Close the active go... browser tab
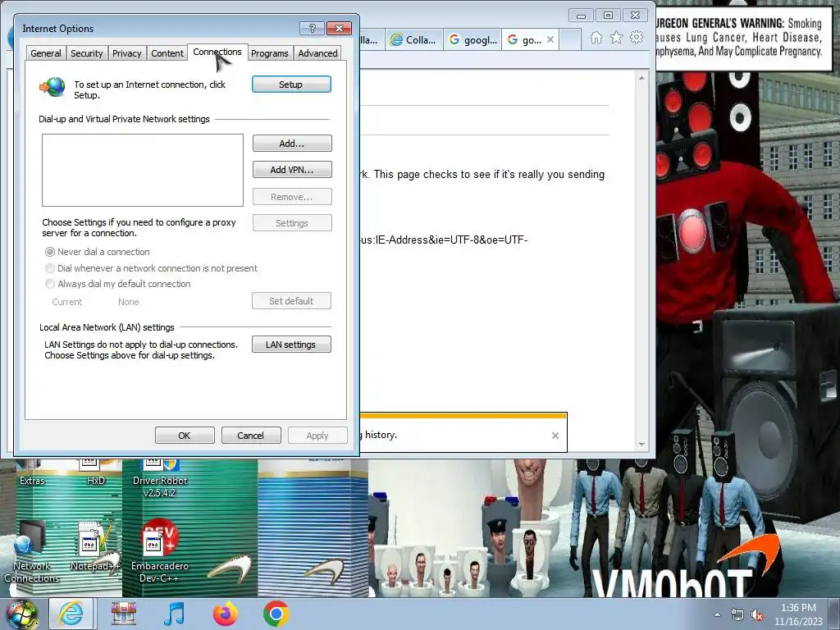The height and width of the screenshot is (630, 840). click(550, 39)
